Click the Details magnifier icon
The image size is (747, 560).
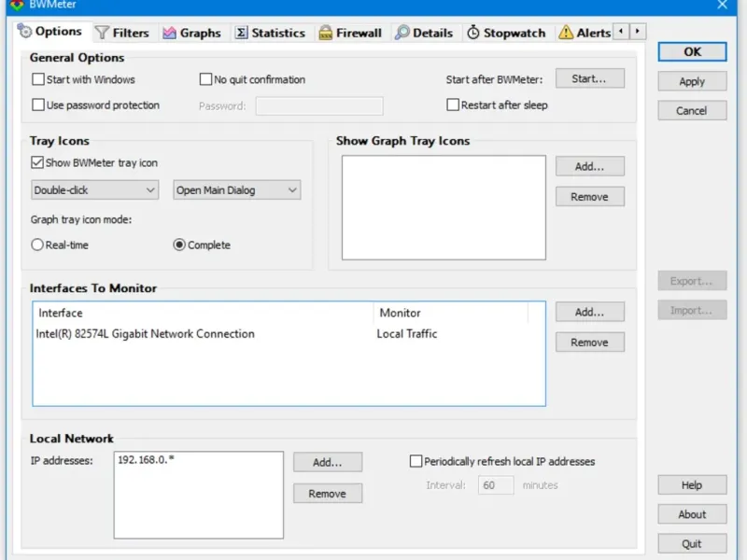click(x=402, y=33)
